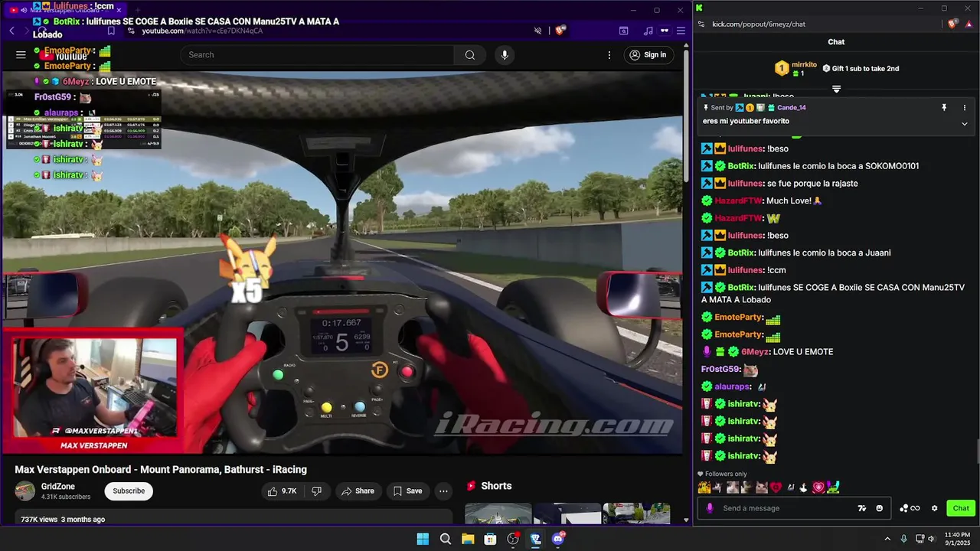Viewport: 980px width, 551px height.
Task: Open the Windows Start menu
Action: point(423,539)
